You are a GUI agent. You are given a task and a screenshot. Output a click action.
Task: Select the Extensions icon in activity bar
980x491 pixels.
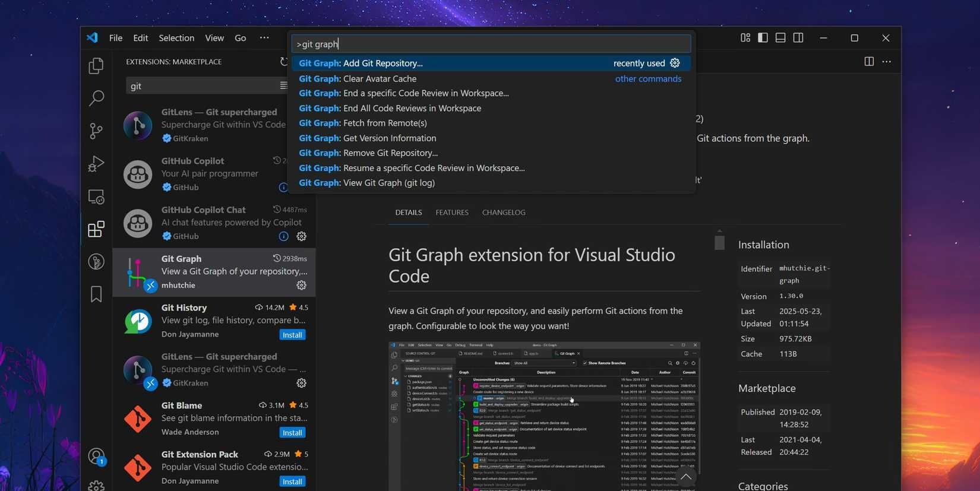click(96, 229)
